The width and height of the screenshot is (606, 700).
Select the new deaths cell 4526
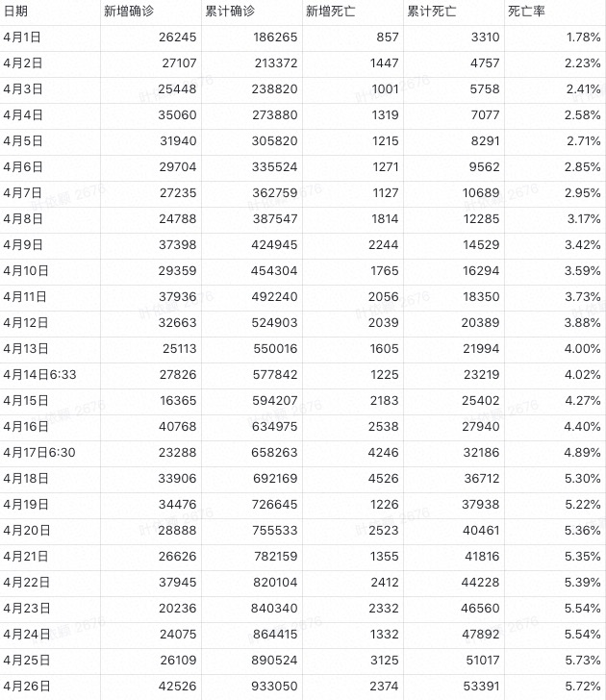click(x=380, y=479)
